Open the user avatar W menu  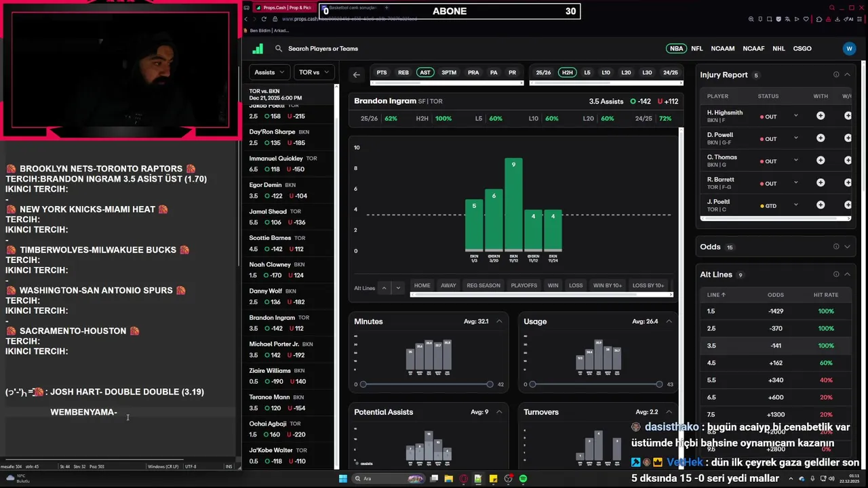pyautogui.click(x=849, y=49)
